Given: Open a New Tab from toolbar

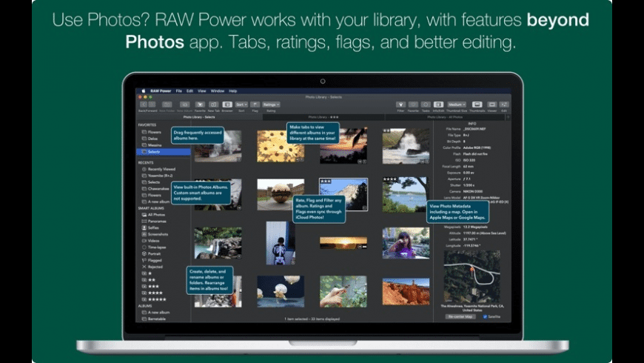Looking at the screenshot, I should coord(214,105).
